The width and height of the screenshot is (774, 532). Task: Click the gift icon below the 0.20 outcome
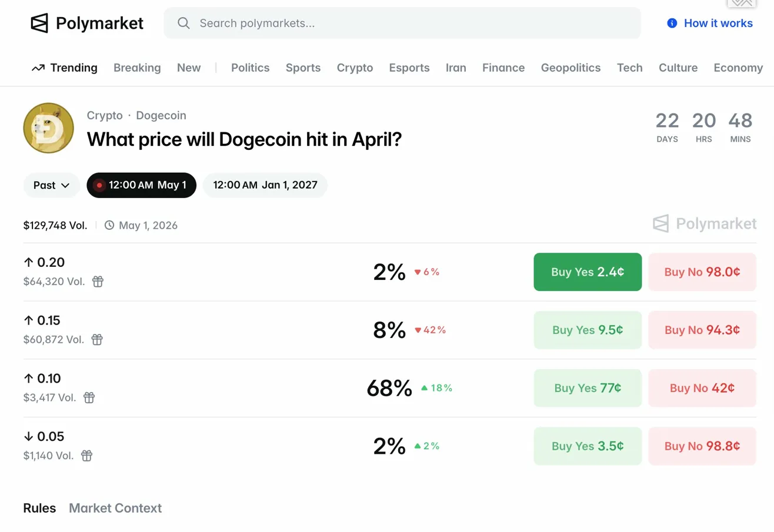97,282
